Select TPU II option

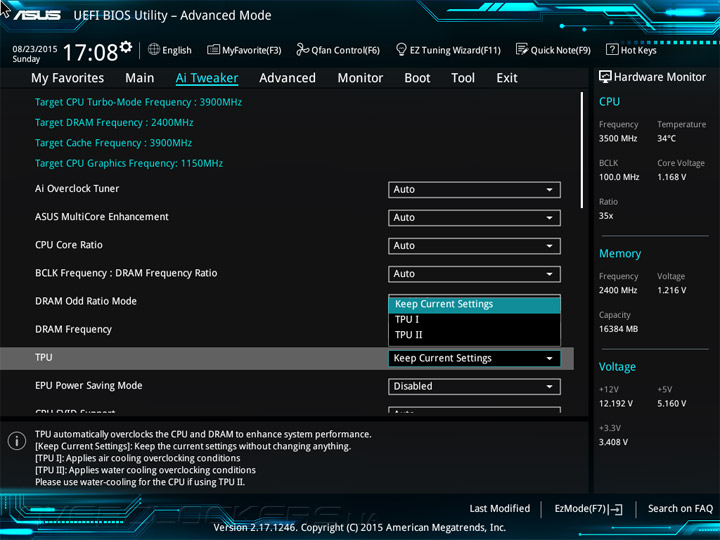pos(474,335)
